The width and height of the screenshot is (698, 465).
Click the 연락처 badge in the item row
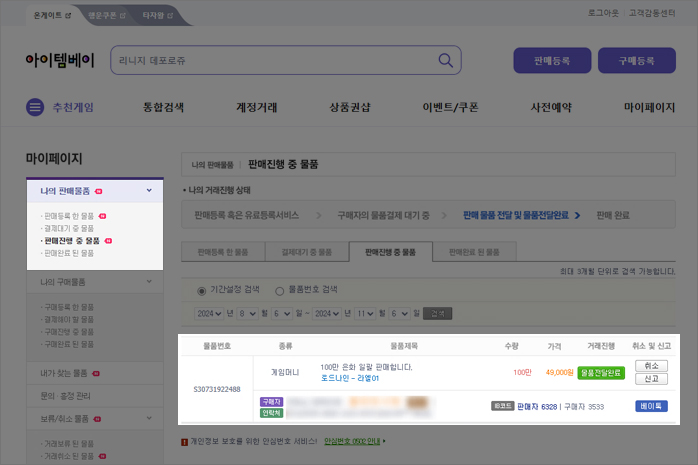[x=271, y=413]
